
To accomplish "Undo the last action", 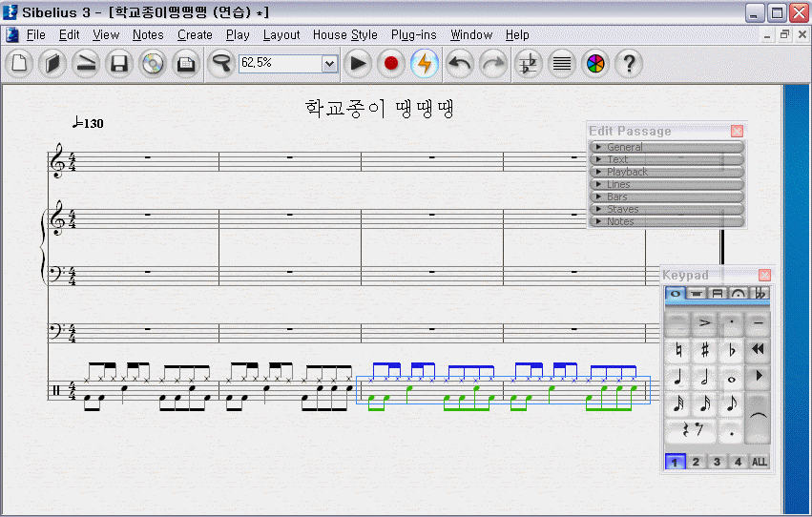I will pos(460,64).
